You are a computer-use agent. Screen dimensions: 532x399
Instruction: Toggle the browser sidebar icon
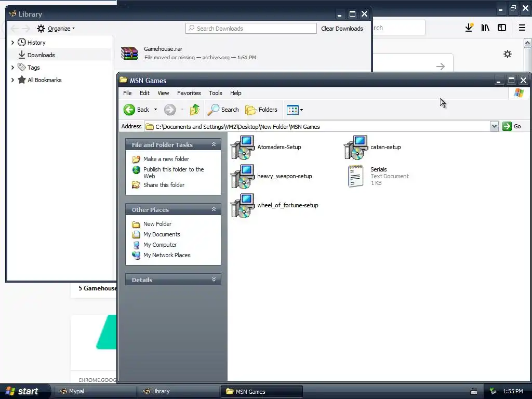click(x=502, y=28)
